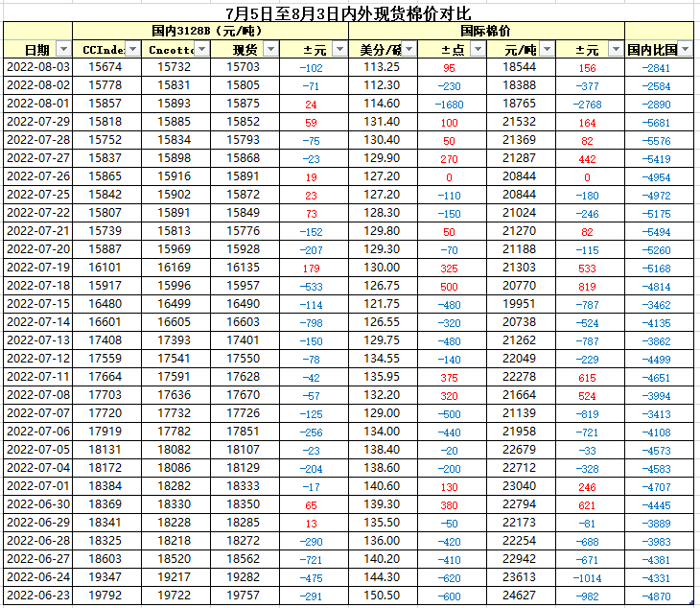Select the title cell 7月5日至8月3日内外现货棉价对比

tap(348, 13)
